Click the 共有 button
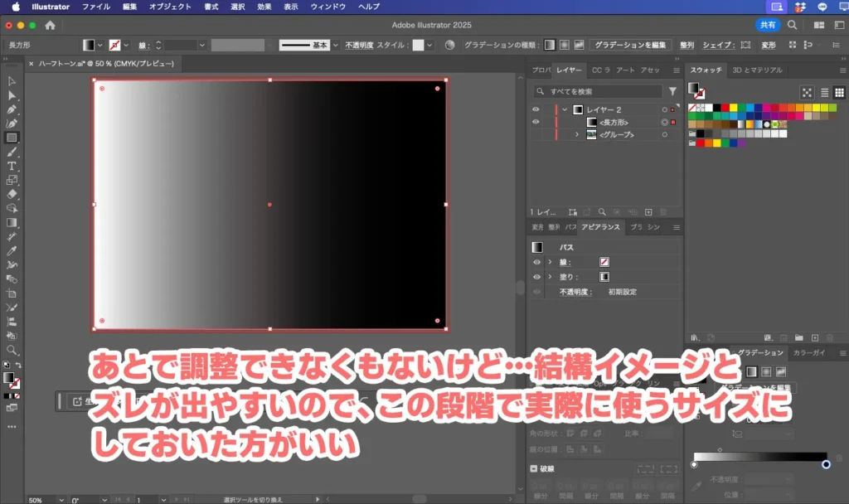849x504 pixels. pyautogui.click(x=767, y=25)
